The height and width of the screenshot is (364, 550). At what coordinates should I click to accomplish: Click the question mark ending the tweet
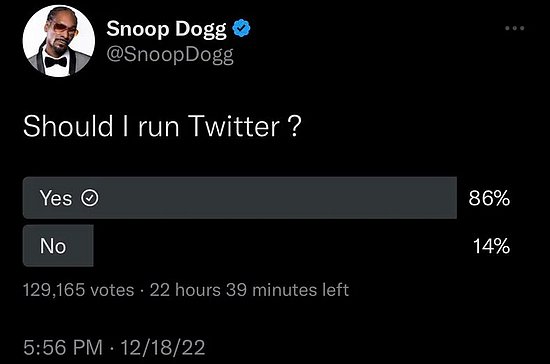(x=294, y=127)
